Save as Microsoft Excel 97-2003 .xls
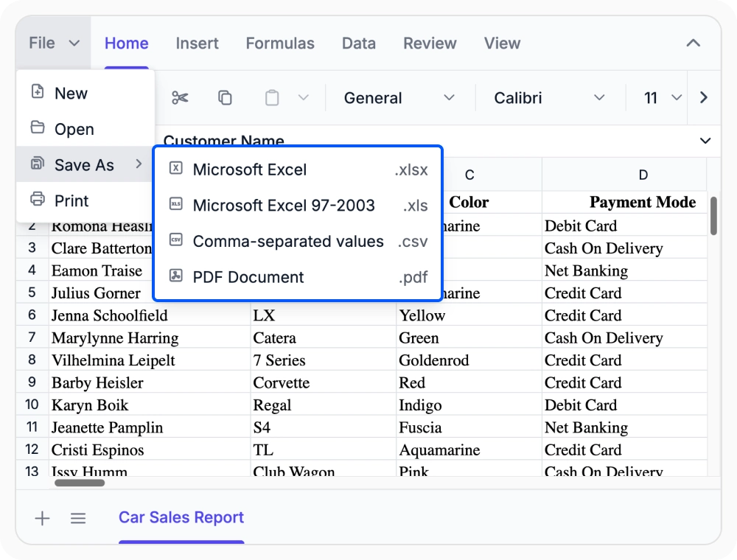Screen dimensions: 737x560 tap(298, 206)
